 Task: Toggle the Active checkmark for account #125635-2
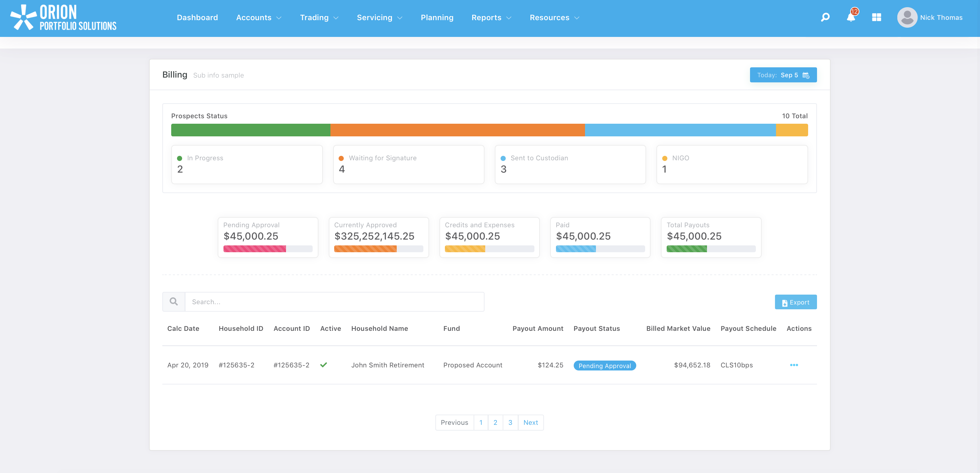(324, 365)
